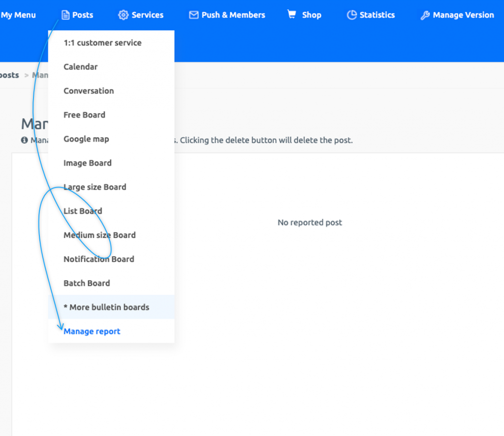Open the Calendar board

click(80, 67)
